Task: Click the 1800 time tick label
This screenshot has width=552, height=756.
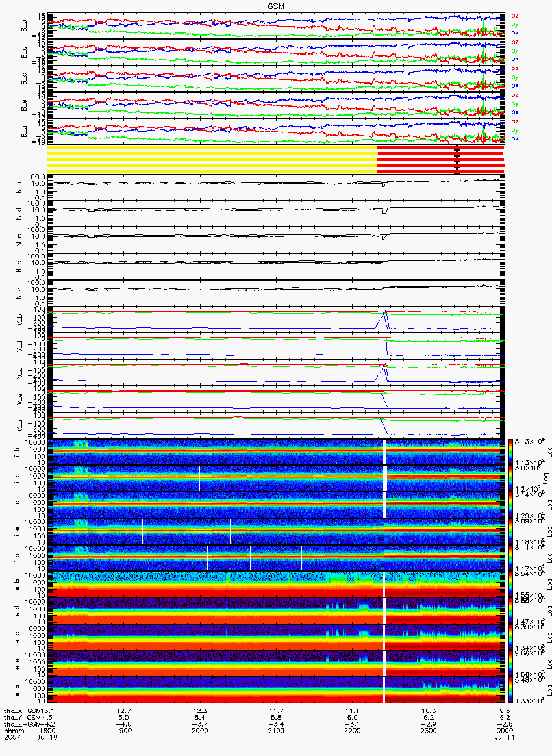Action: tap(49, 731)
